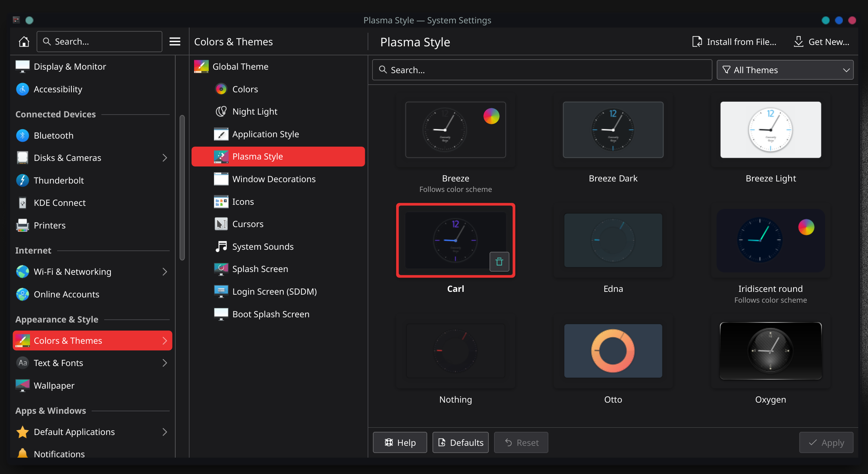The height and width of the screenshot is (474, 868).
Task: Expand Text & Fonts chevron
Action: point(165,363)
